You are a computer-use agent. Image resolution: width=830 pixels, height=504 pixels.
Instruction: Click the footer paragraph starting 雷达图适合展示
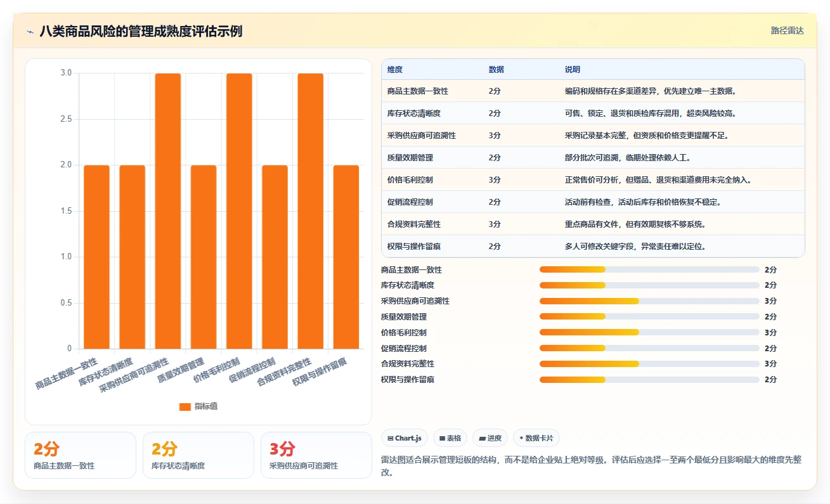point(591,466)
